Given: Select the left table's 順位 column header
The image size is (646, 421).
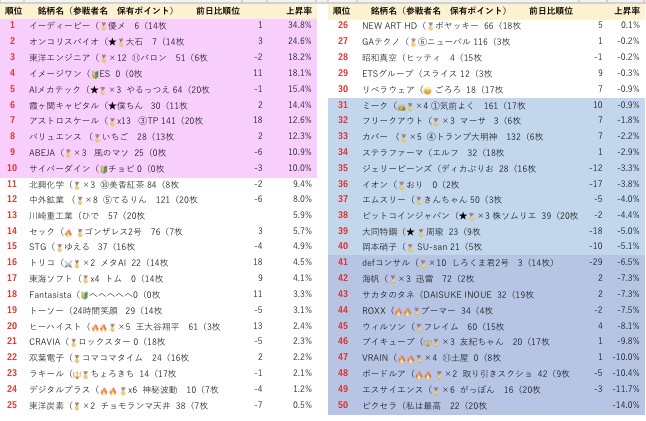Looking at the screenshot, I should click(13, 8).
